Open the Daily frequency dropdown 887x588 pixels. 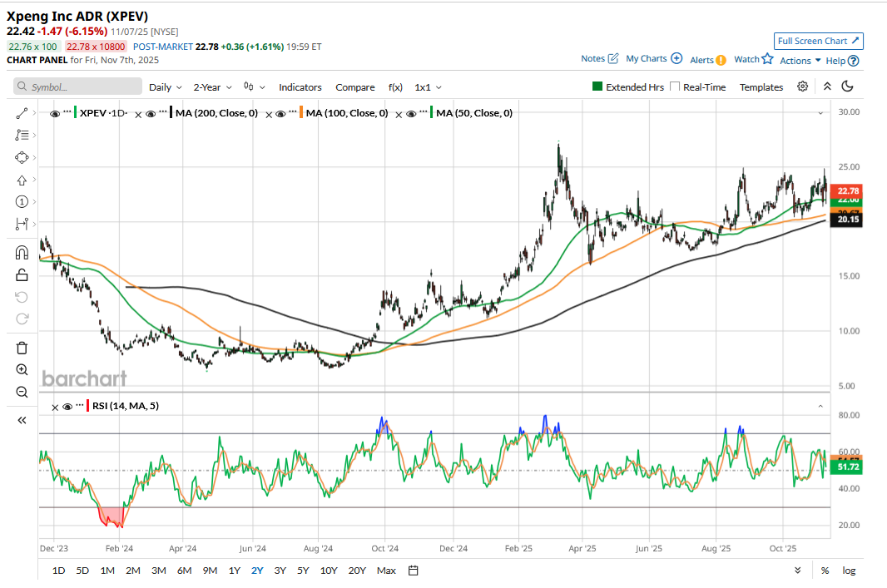click(165, 87)
